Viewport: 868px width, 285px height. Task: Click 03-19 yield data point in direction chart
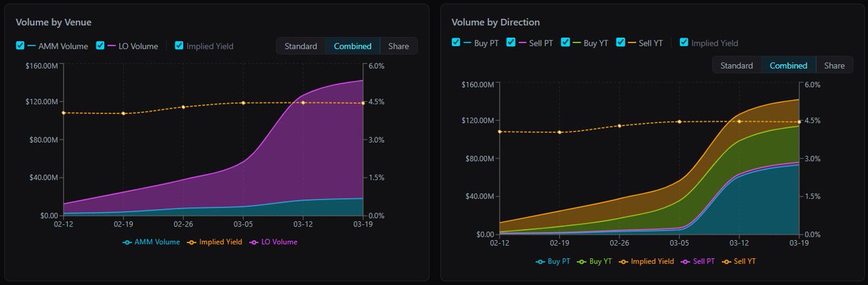(799, 122)
